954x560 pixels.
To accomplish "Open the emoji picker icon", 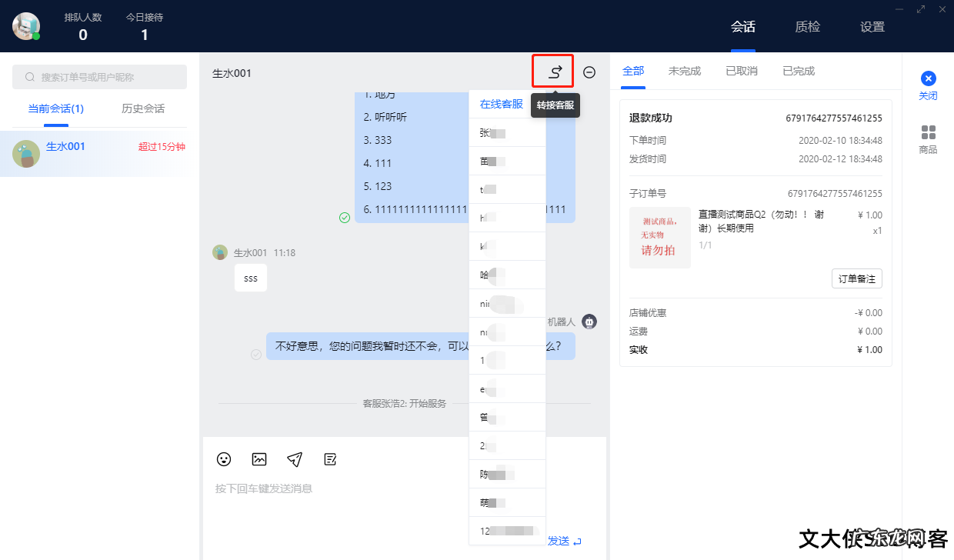I will tap(223, 459).
